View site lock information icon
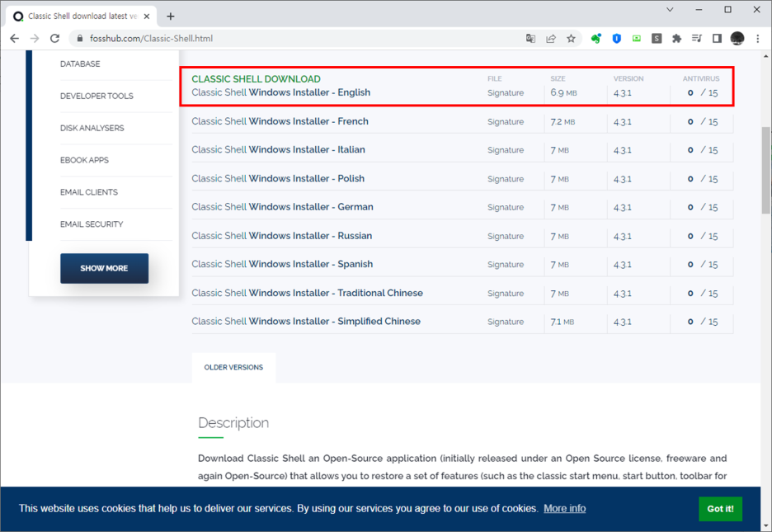This screenshot has height=532, width=772. click(x=80, y=39)
